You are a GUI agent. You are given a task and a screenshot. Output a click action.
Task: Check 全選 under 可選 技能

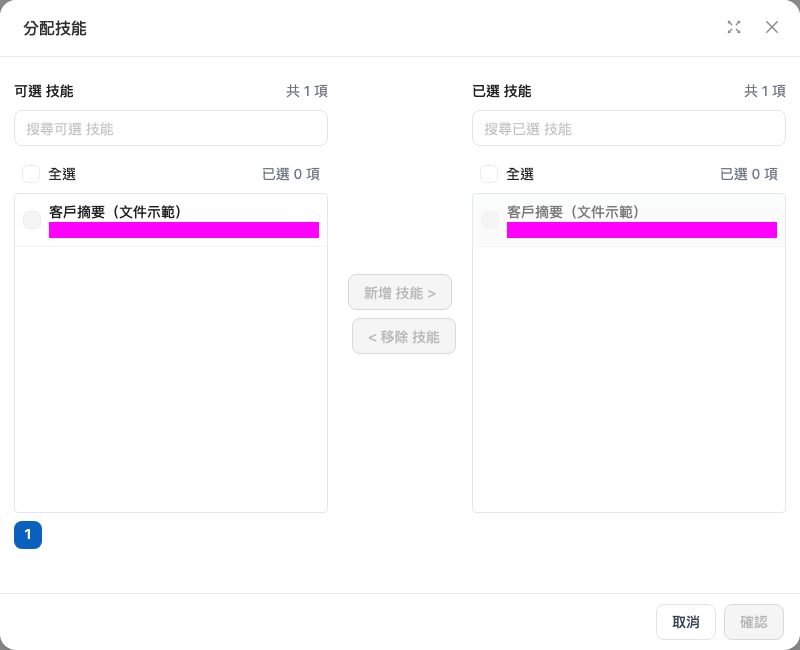(x=31, y=174)
